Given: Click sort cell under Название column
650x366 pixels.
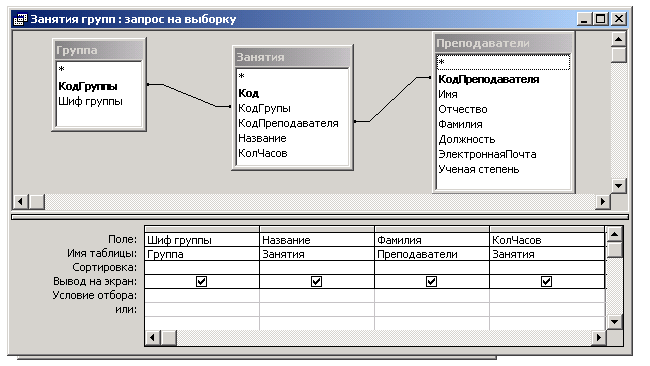Looking at the screenshot, I should [317, 268].
